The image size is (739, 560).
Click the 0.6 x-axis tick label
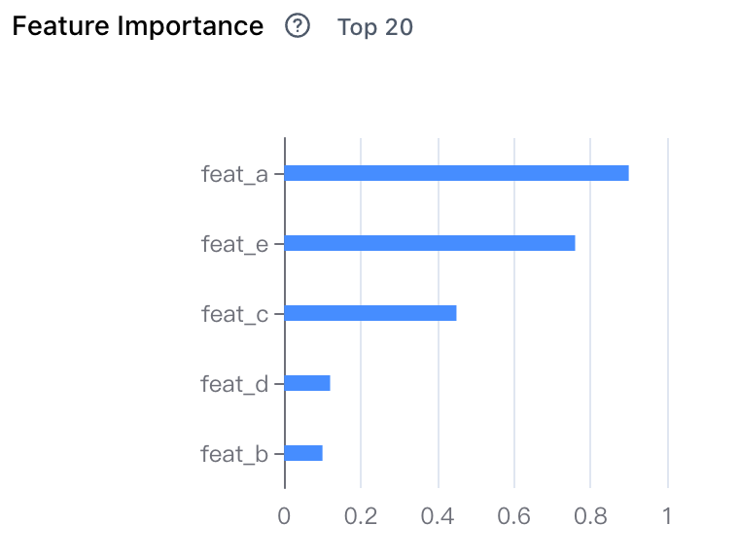513,516
